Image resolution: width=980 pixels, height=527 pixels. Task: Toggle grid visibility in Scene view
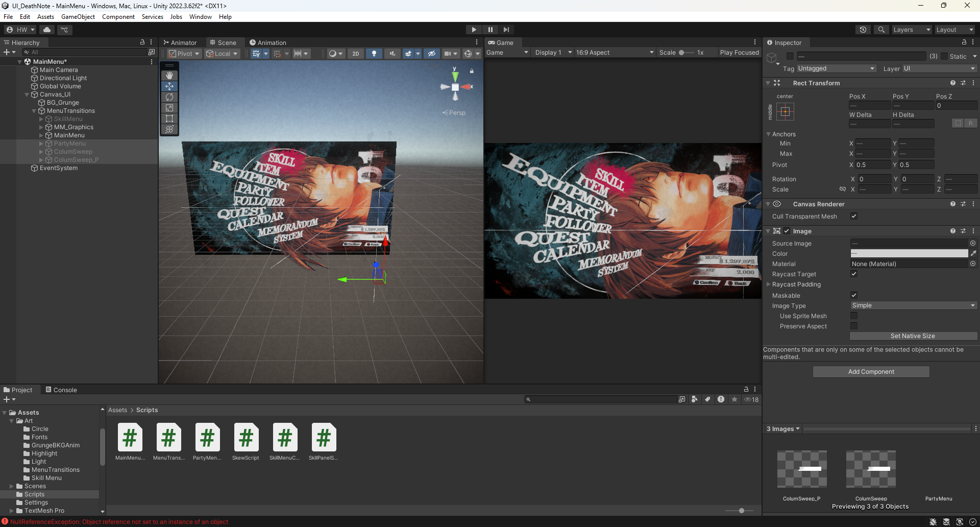pos(256,54)
